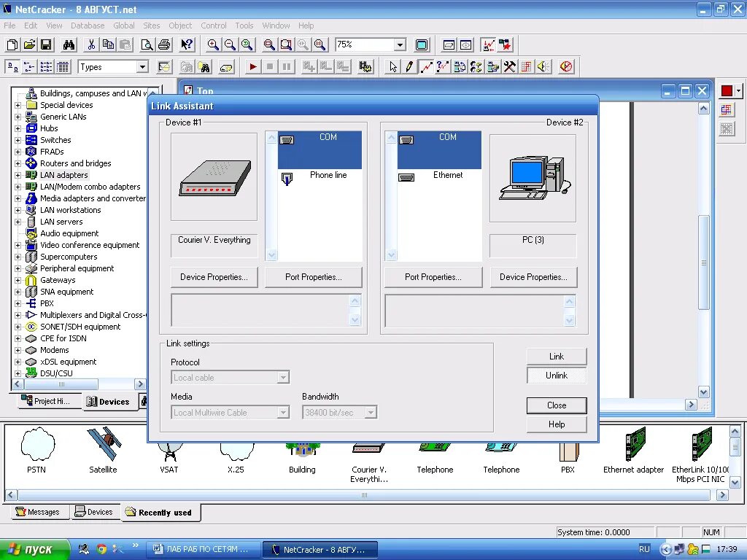Open Help in the Link Assistant

point(557,424)
